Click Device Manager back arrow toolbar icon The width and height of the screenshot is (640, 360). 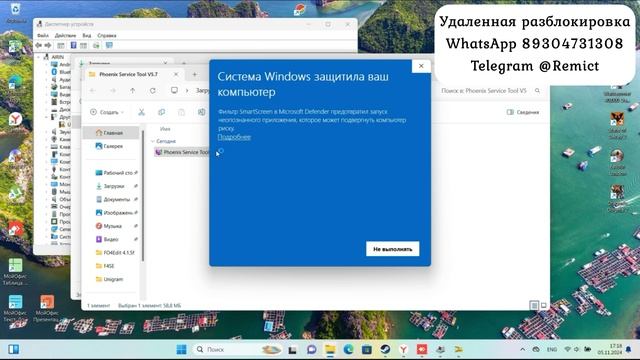coord(39,45)
